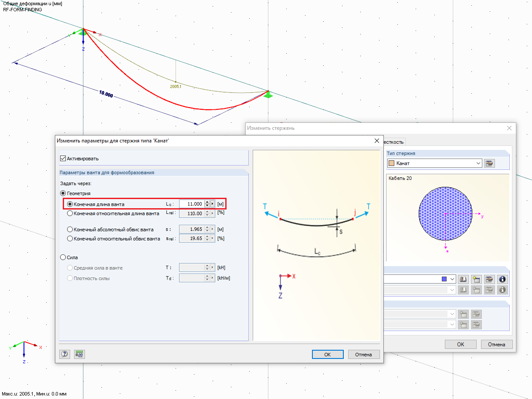The height and width of the screenshot is (399, 532).
Task: Click Отмена in Изменить стержень dialog
Action: (x=497, y=344)
